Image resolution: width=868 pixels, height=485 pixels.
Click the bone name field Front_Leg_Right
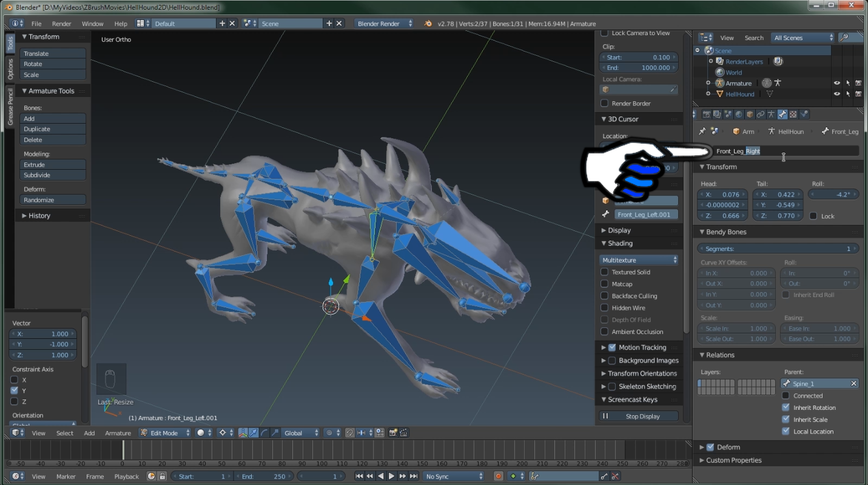tap(779, 151)
